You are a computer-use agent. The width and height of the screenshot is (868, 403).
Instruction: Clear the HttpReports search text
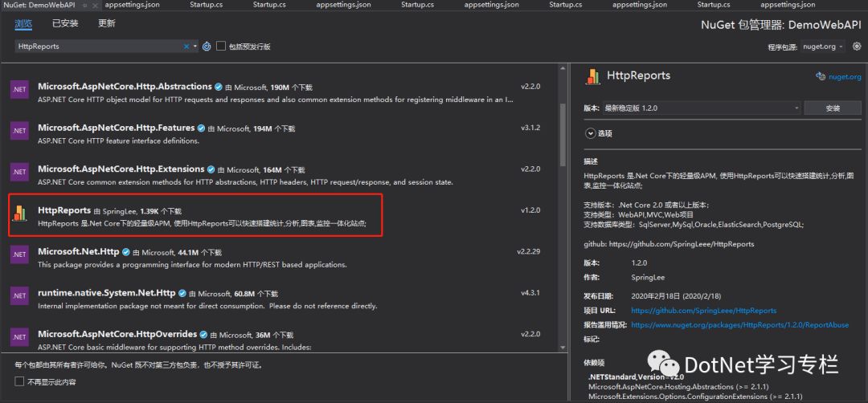(186, 47)
